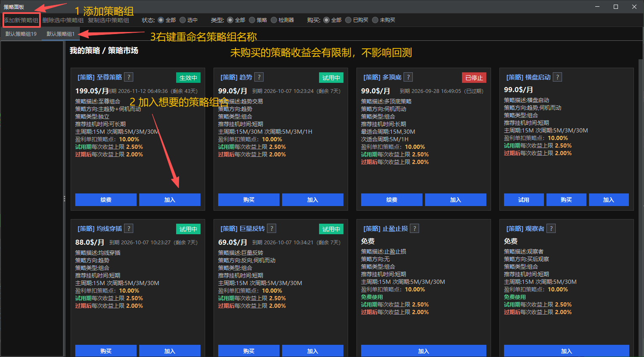Open help icon for 均线穿插 strategy
This screenshot has height=357, width=644.
pos(129,228)
